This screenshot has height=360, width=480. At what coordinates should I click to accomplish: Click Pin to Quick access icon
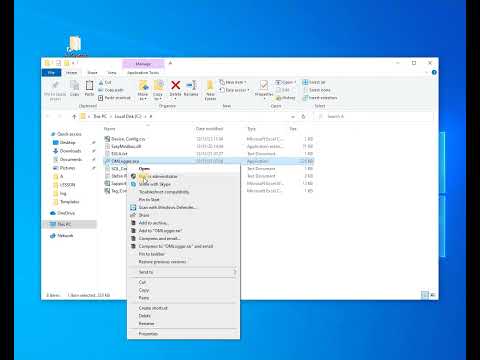coord(55,86)
